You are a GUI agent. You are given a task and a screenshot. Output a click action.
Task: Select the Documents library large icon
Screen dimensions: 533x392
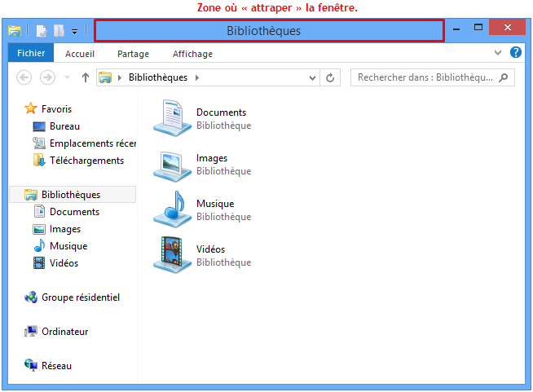coord(172,118)
